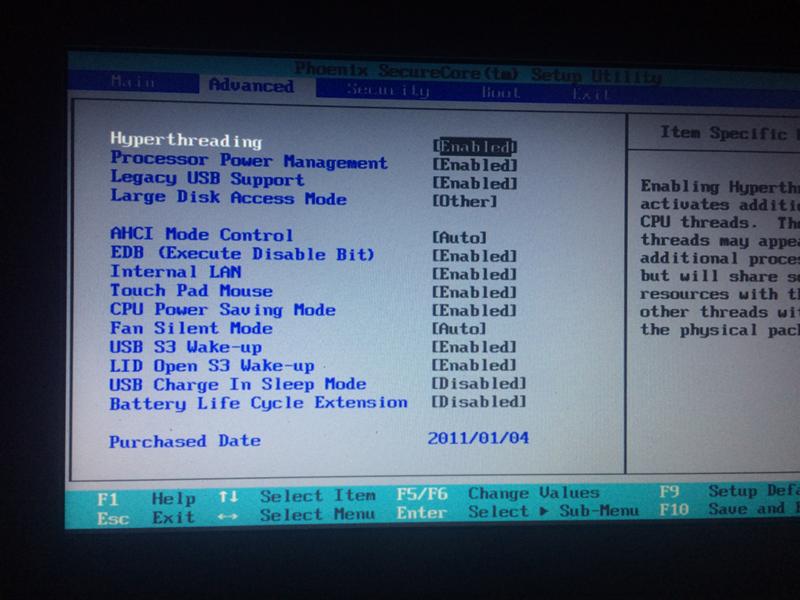Select USB S3 Wake-up label
The image size is (800, 600).
click(186, 347)
